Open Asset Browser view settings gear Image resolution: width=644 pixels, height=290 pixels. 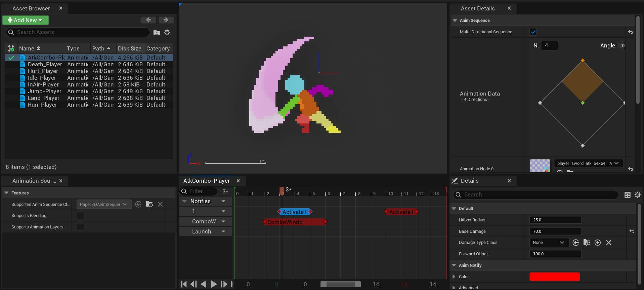click(167, 32)
